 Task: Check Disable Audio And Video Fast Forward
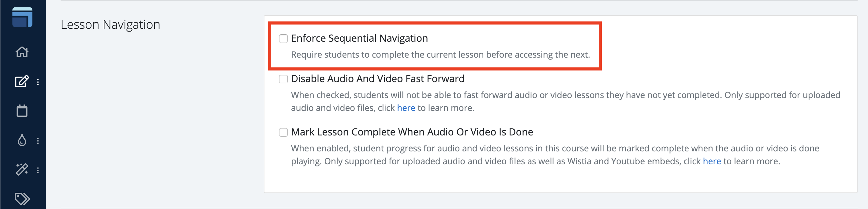coord(283,79)
